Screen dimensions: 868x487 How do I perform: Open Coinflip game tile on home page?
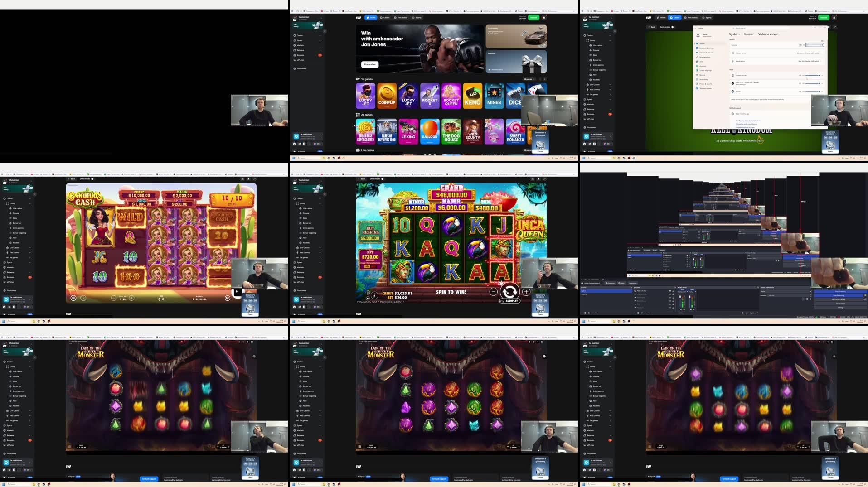click(x=387, y=96)
